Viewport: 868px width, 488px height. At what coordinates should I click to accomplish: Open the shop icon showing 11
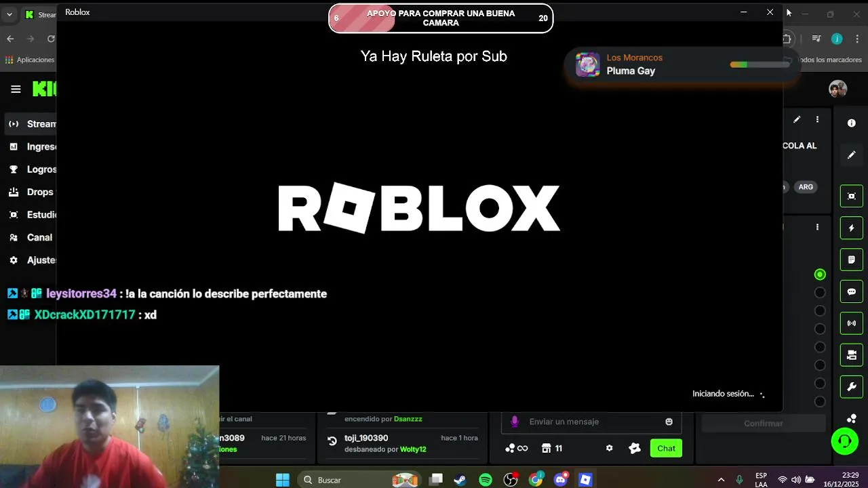pyautogui.click(x=552, y=448)
